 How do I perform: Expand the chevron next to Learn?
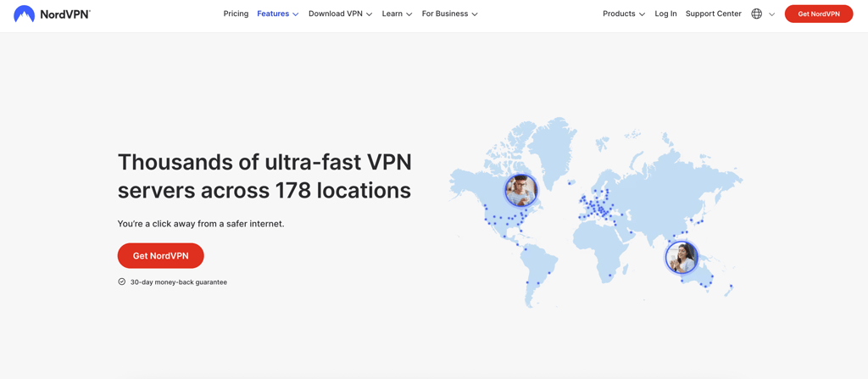click(x=409, y=14)
